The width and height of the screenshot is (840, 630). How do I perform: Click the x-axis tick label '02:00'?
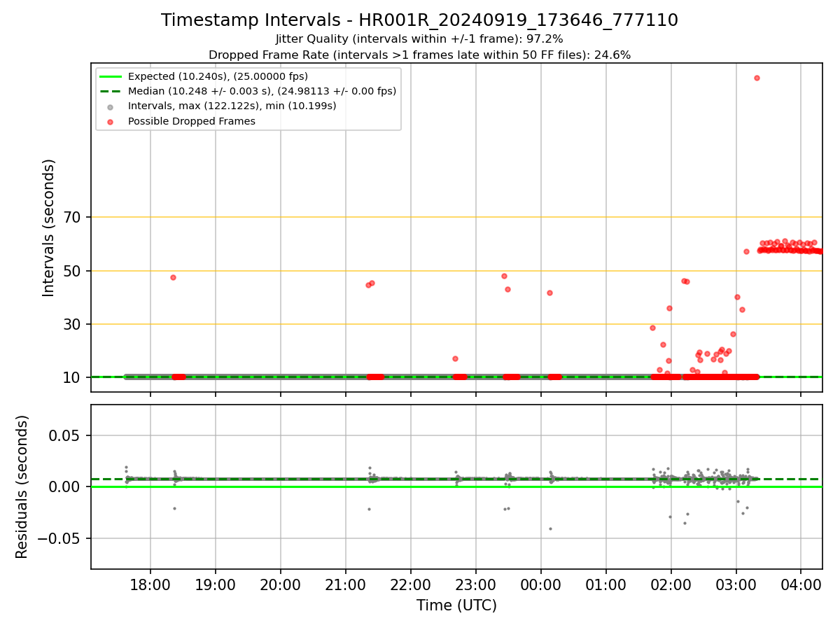(x=671, y=584)
